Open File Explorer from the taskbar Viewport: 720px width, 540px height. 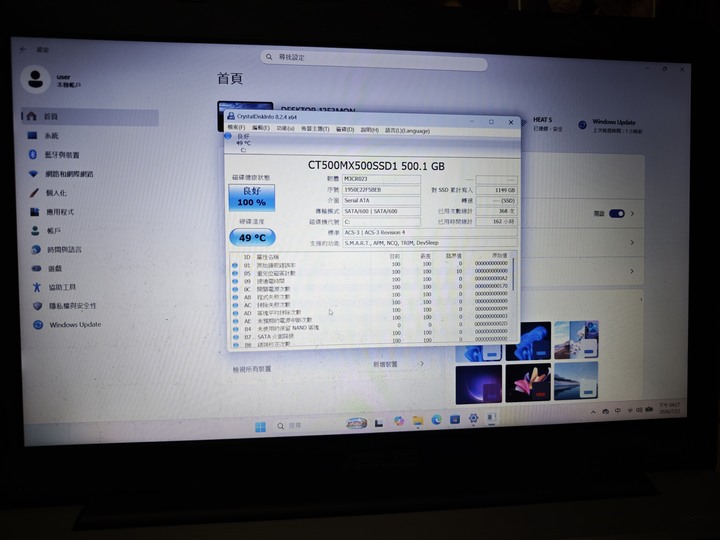pyautogui.click(x=417, y=421)
